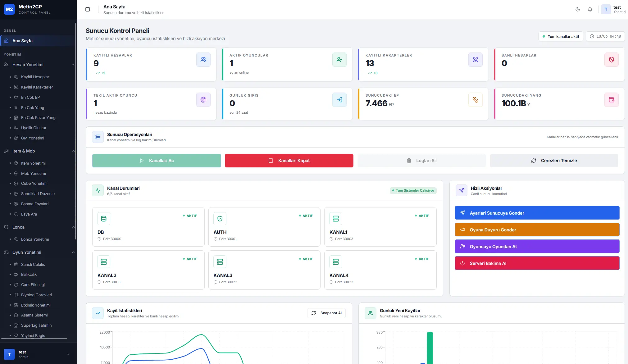Viewport: 628px width, 364px height.
Task: Click the Sunucudaki Yang wallet icon
Action: pyautogui.click(x=612, y=100)
